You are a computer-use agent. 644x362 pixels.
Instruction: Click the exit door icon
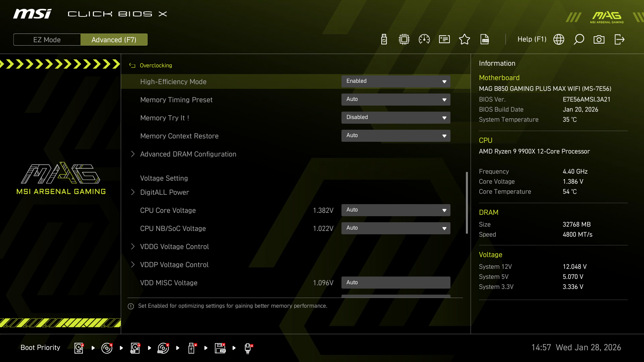pyautogui.click(x=619, y=40)
